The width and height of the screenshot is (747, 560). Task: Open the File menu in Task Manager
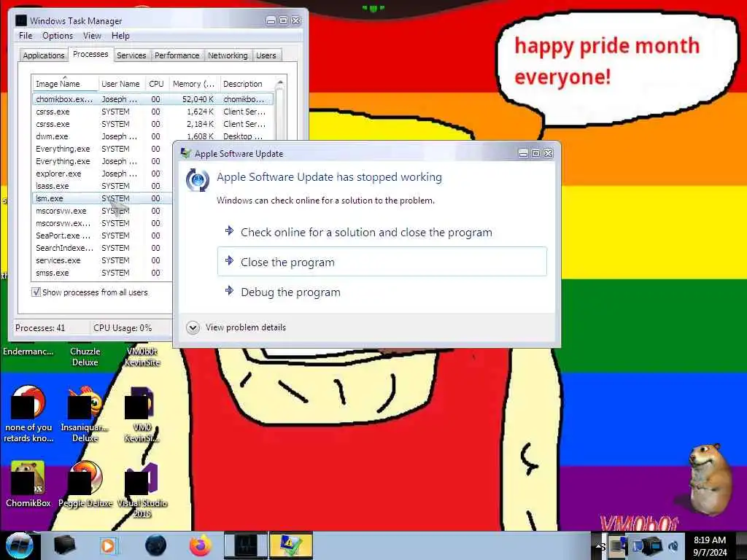coord(26,36)
